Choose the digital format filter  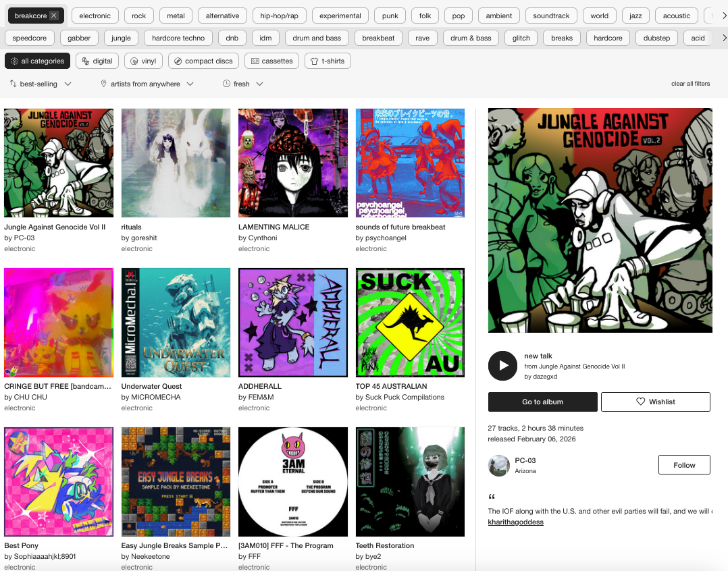(97, 61)
